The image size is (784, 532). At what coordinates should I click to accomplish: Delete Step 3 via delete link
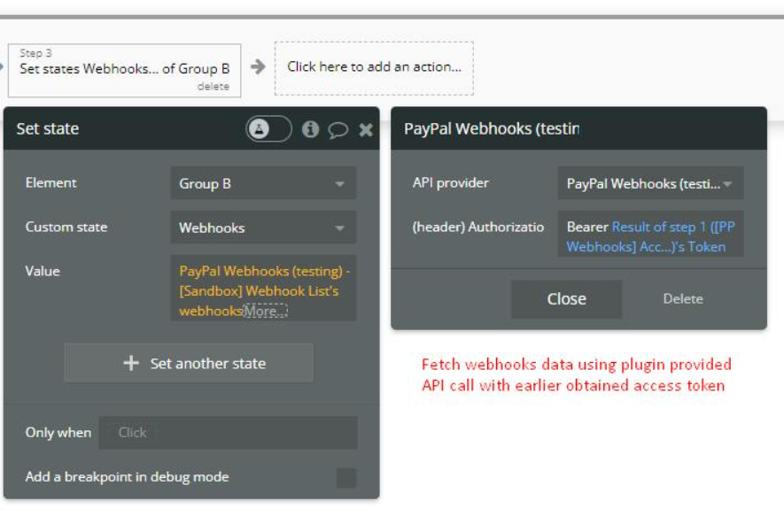(213, 87)
